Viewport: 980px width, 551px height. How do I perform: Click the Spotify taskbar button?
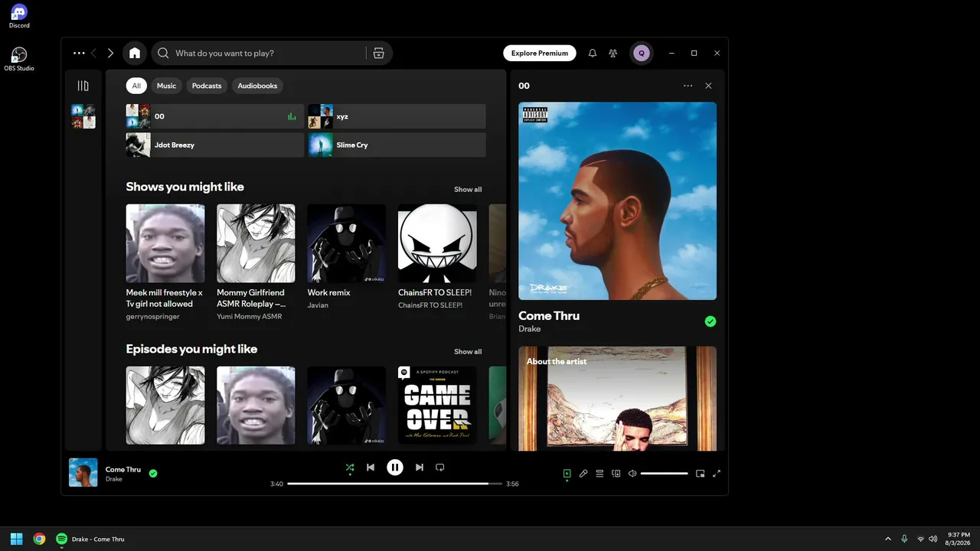[x=90, y=539]
